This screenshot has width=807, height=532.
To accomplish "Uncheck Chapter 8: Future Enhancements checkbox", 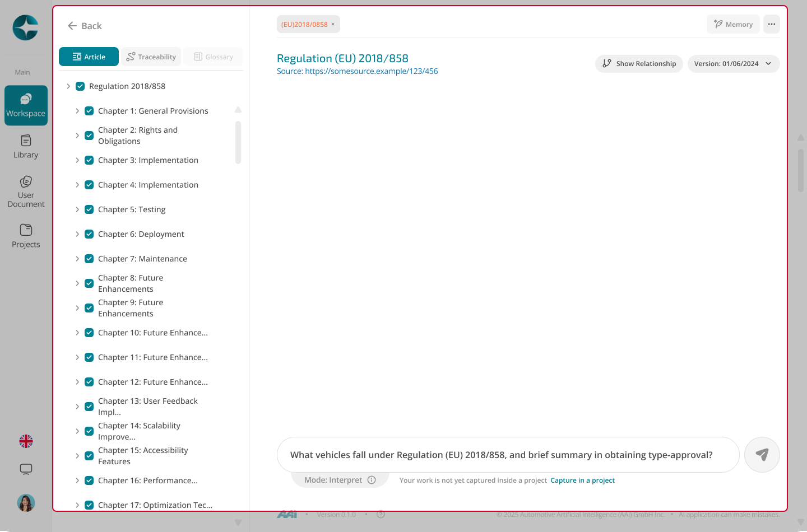I will click(x=89, y=283).
